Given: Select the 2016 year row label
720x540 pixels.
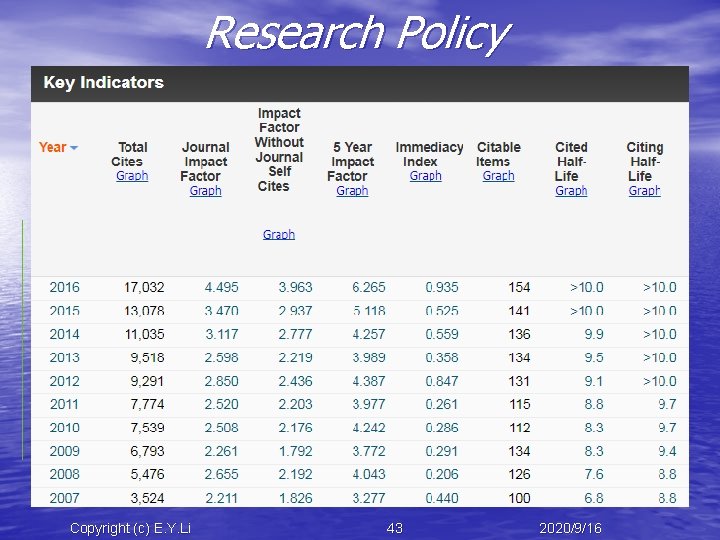Looking at the screenshot, I should (x=64, y=287).
